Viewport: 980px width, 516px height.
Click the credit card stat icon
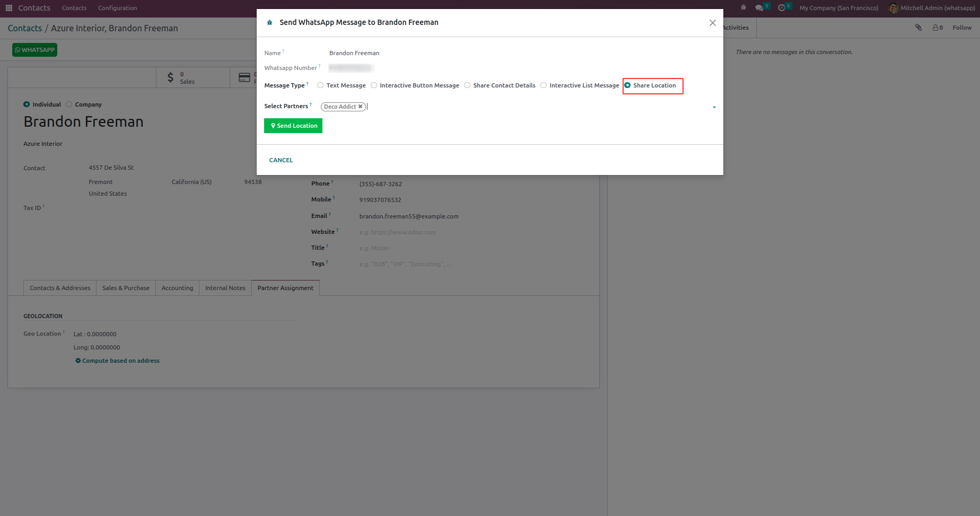[244, 77]
